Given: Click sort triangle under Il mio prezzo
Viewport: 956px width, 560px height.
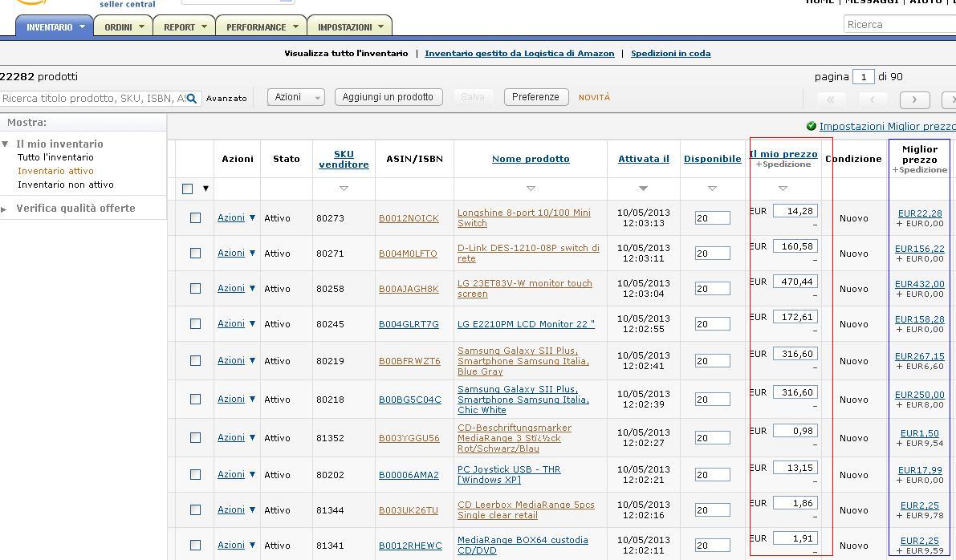Looking at the screenshot, I should tap(783, 189).
